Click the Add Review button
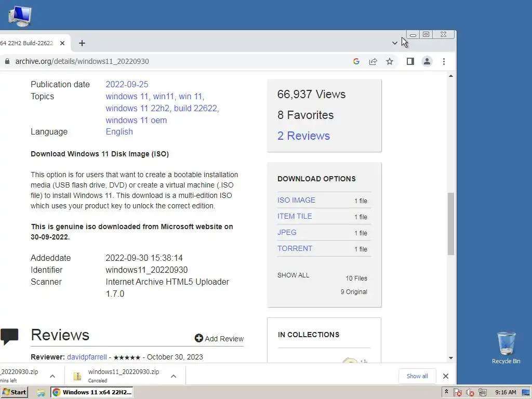Image resolution: width=532 pixels, height=399 pixels. coord(219,339)
